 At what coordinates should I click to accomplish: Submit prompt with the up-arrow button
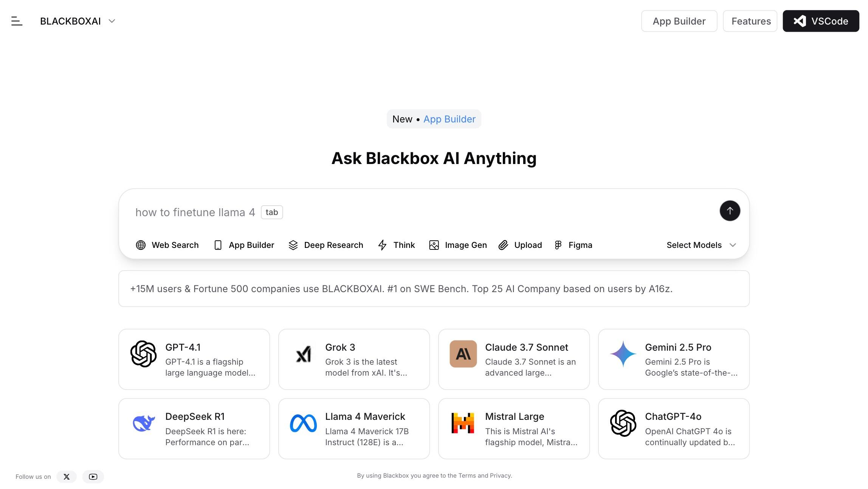[730, 210]
